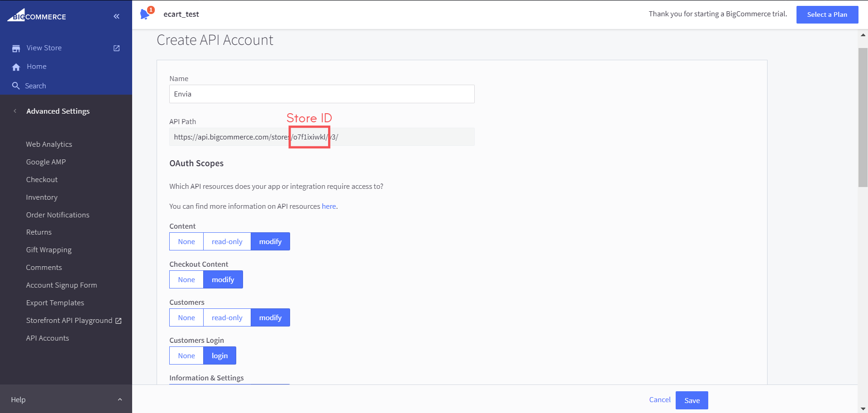The width and height of the screenshot is (868, 413).
Task: Expand the Help menu chevron
Action: pos(120,399)
